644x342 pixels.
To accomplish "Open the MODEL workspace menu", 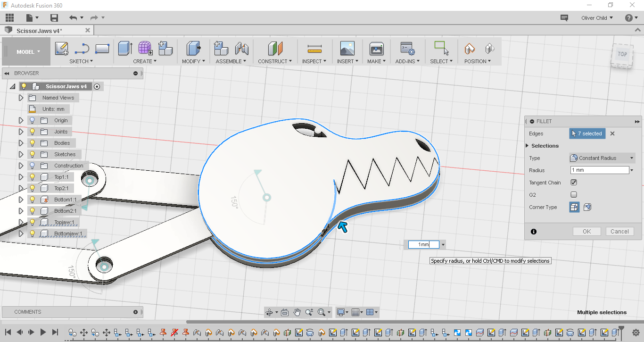I will 26,51.
